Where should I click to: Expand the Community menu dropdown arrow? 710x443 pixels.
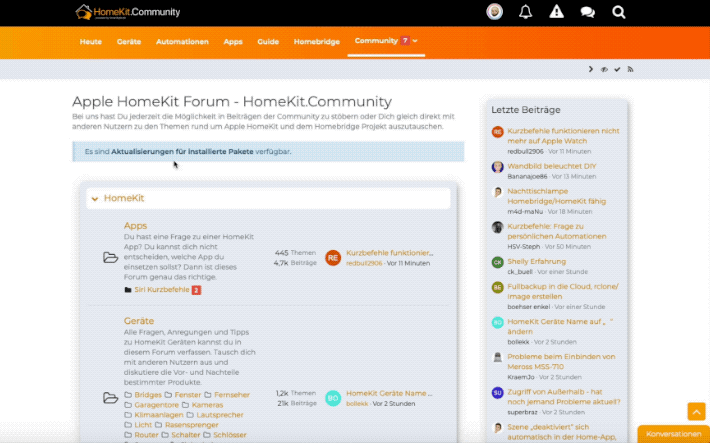point(415,41)
